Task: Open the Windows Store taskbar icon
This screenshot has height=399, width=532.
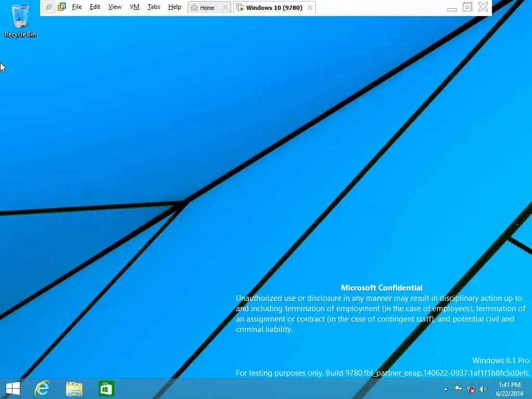Action: pos(106,389)
